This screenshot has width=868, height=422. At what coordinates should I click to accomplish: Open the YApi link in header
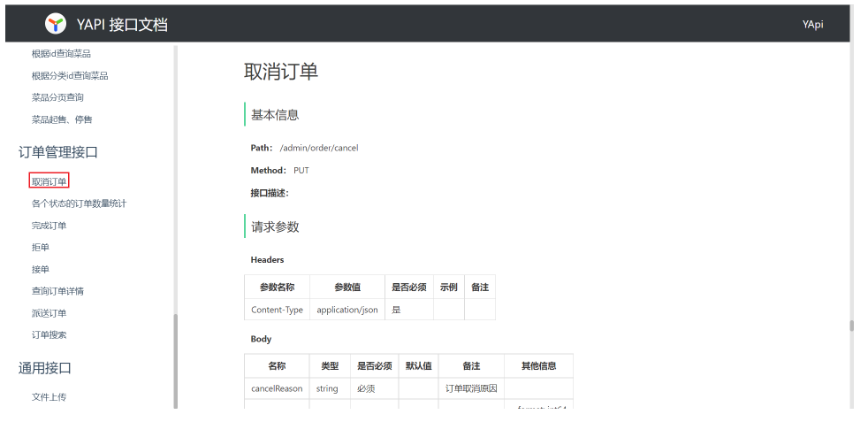coord(812,25)
